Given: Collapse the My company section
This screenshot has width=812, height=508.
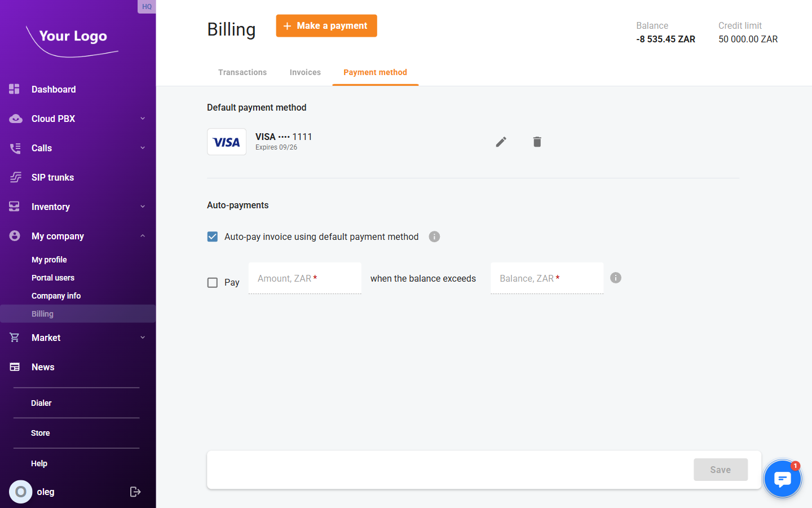Looking at the screenshot, I should pos(142,236).
